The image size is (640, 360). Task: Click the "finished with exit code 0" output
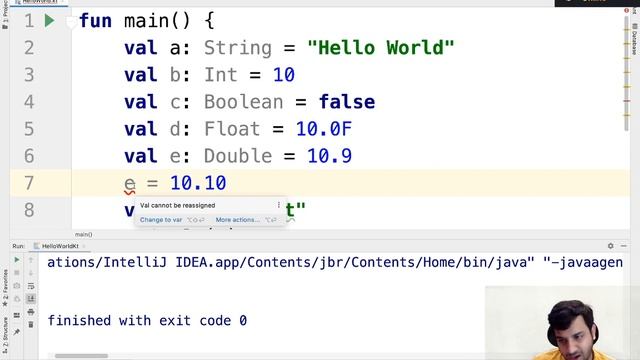click(147, 320)
